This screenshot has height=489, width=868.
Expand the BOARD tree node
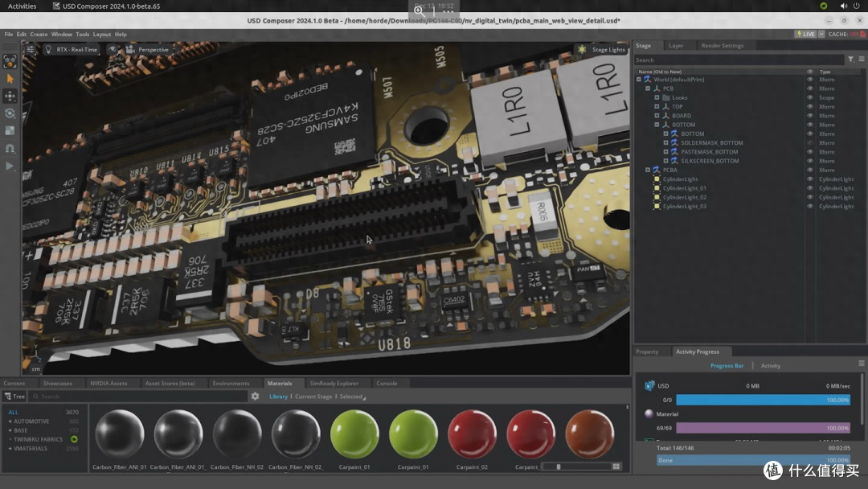click(x=657, y=116)
